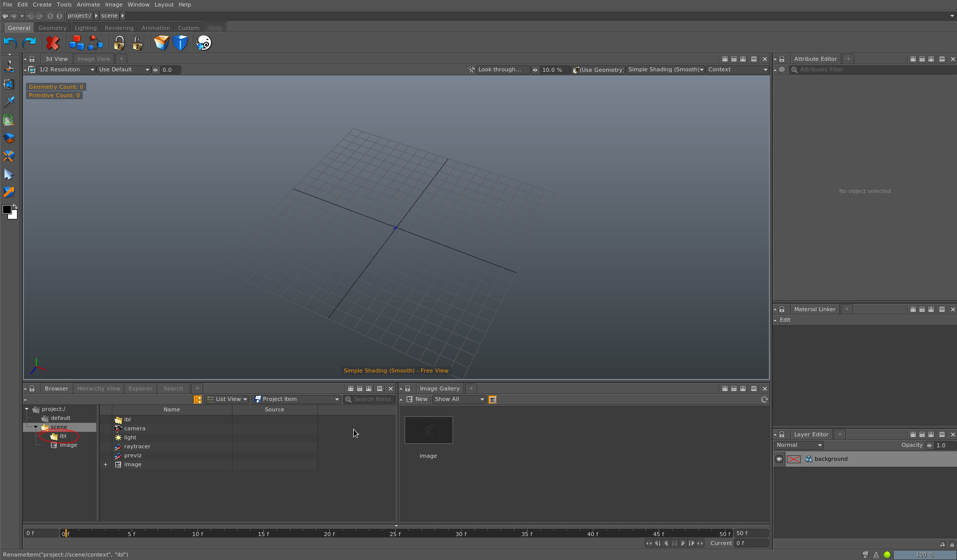Open the Simple Shading (Smooth) dropdown
The height and width of the screenshot is (560, 957).
point(666,70)
